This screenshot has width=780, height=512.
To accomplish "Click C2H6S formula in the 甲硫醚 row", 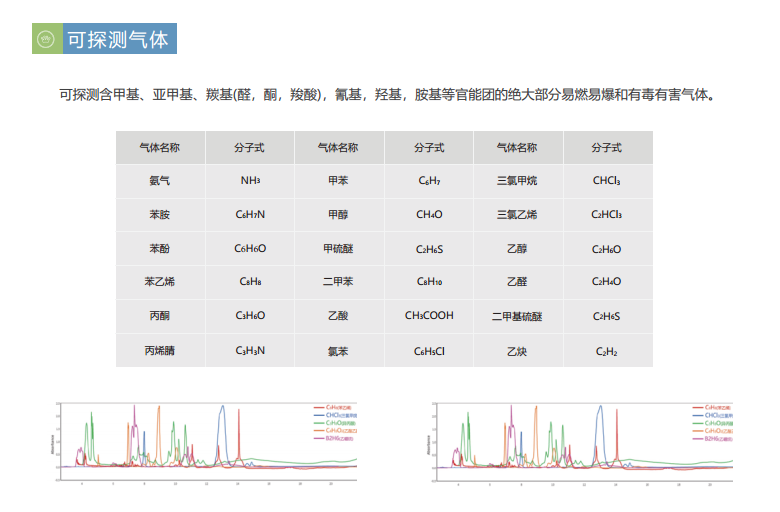I will click(429, 249).
